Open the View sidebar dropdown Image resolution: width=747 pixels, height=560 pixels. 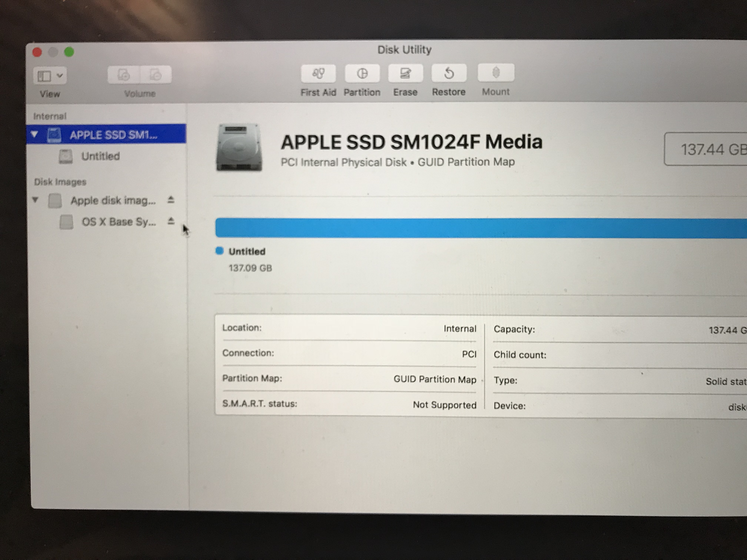tap(50, 76)
